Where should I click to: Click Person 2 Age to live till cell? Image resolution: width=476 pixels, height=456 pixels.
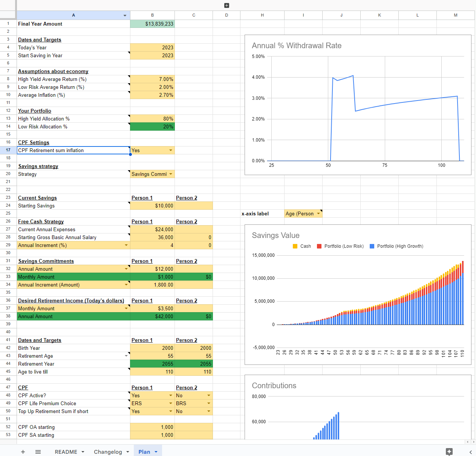(x=194, y=372)
